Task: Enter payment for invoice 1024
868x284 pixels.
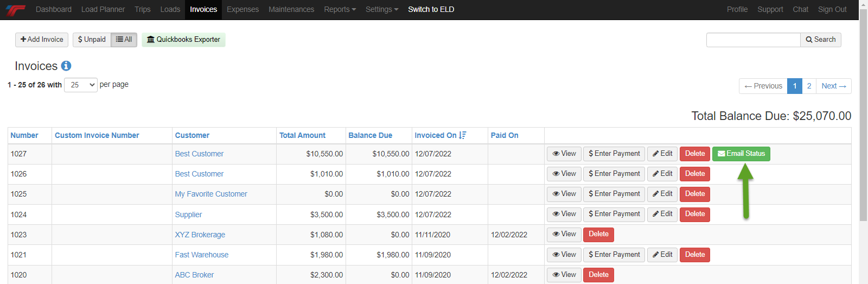Action: 614,214
